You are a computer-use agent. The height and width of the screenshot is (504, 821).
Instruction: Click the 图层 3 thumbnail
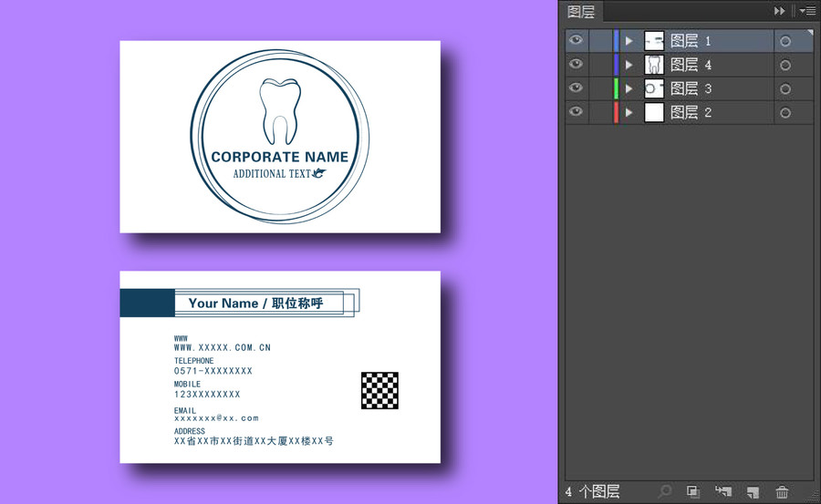tap(654, 88)
